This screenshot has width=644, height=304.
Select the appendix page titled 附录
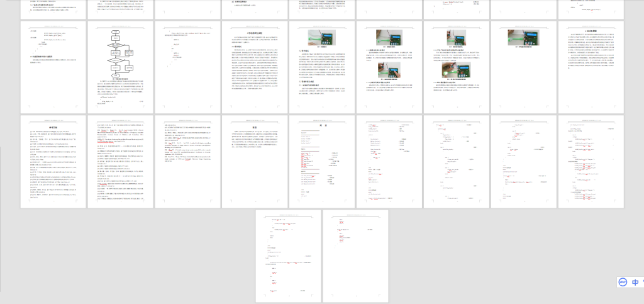click(x=323, y=162)
